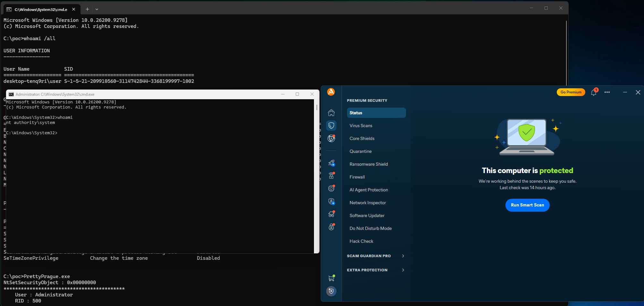Click the round shield-star icon at sidebar bottom
The image size is (644, 306).
tap(331, 291)
